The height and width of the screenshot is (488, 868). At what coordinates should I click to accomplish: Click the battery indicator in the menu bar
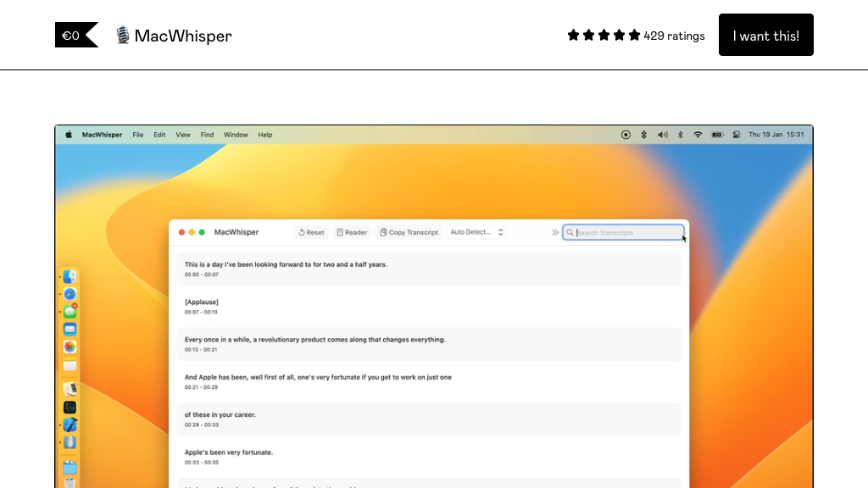(718, 134)
